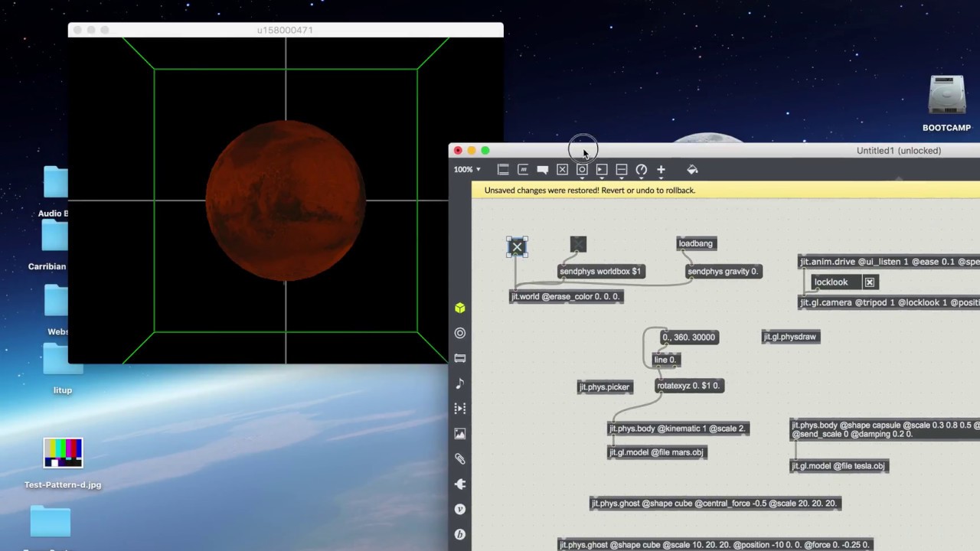Select the jit.phys.picker object
Image resolution: width=980 pixels, height=551 pixels.
point(605,387)
